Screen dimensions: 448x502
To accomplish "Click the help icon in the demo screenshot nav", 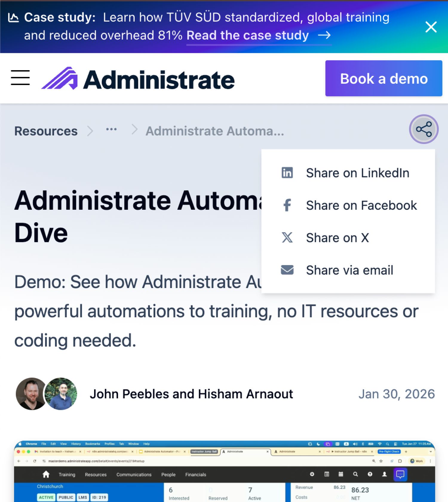I will pos(370,474).
